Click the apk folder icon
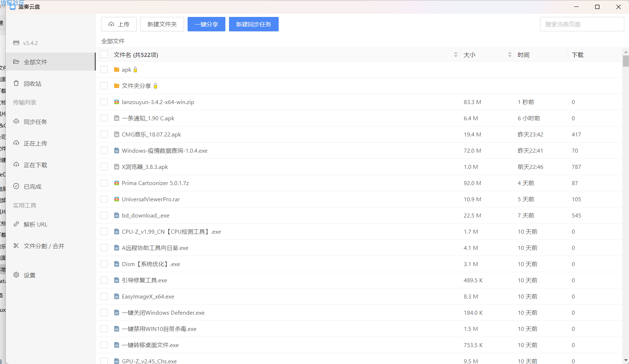This screenshot has width=629, height=364. click(117, 69)
